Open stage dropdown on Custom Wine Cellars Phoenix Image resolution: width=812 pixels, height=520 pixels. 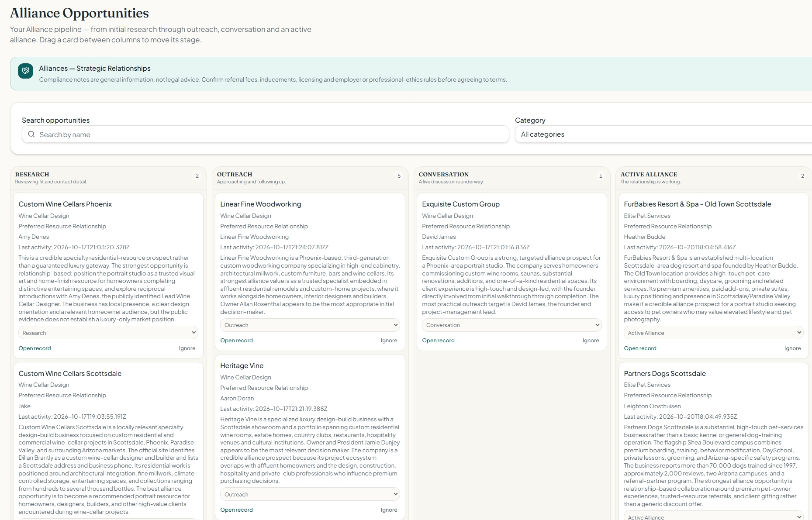coord(108,333)
